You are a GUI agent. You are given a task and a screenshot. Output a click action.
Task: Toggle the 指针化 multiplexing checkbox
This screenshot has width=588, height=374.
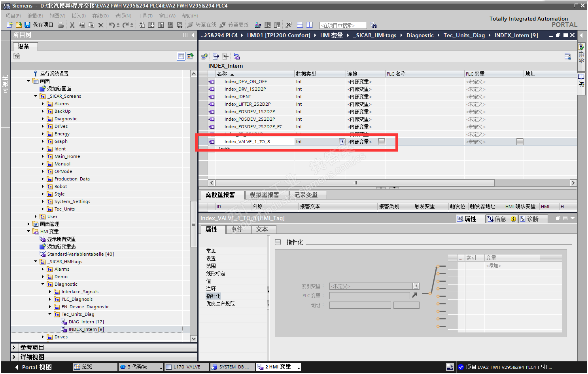click(x=278, y=242)
